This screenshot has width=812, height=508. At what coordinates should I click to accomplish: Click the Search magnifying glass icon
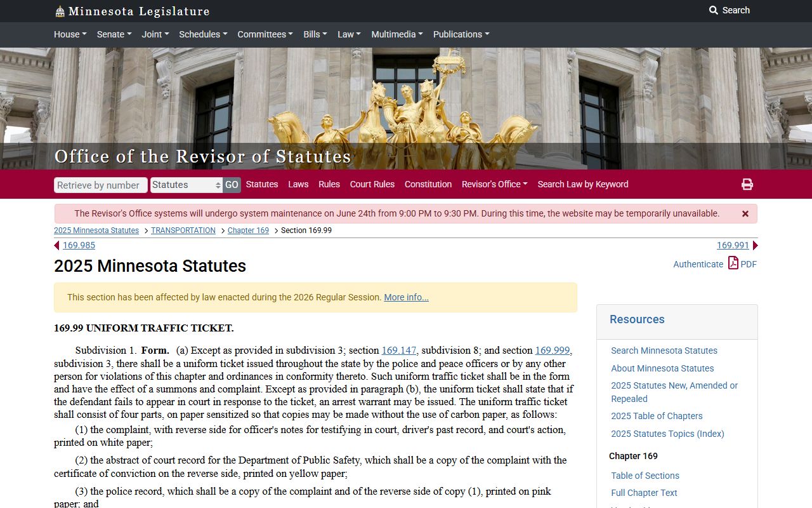coord(714,10)
